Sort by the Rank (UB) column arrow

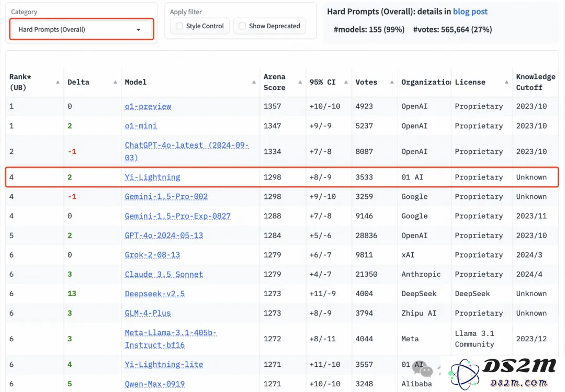[58, 82]
